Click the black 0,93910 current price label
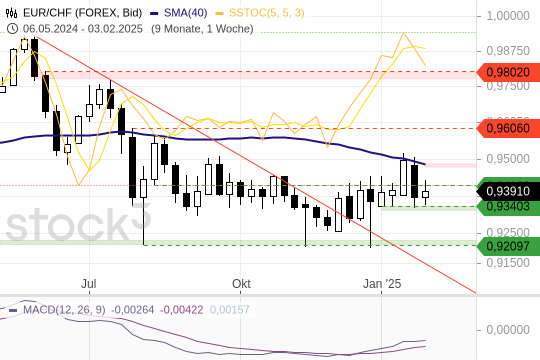 (508, 191)
